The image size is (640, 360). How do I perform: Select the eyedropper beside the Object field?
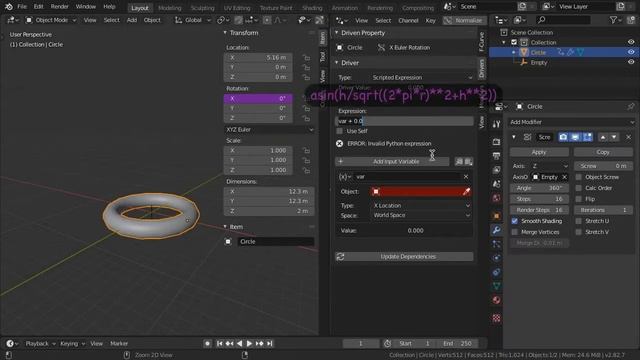point(467,191)
